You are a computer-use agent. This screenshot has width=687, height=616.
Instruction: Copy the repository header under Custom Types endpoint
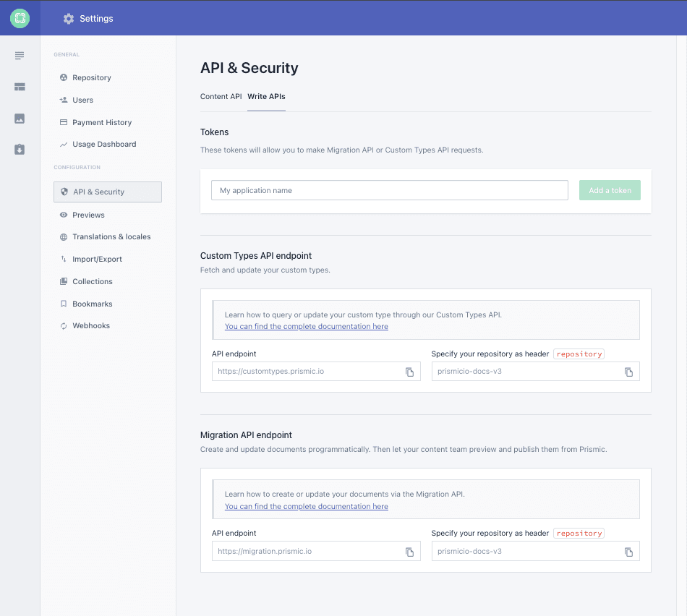click(628, 372)
